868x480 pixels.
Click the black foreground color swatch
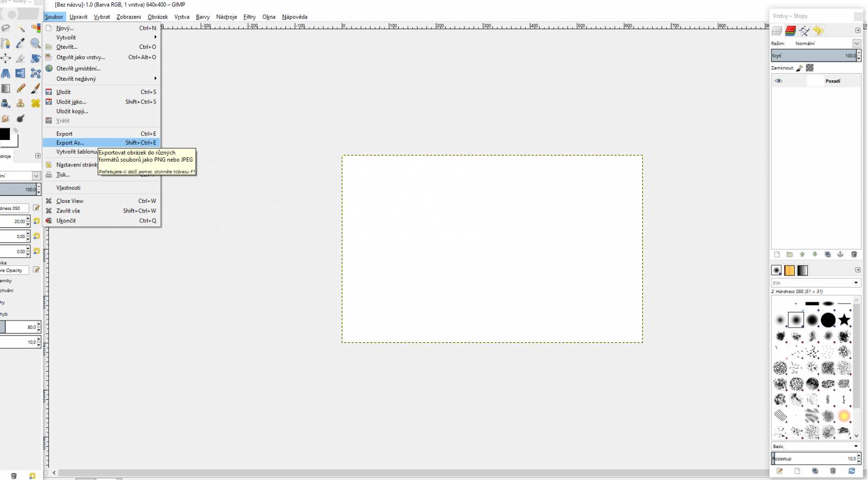pos(4,134)
